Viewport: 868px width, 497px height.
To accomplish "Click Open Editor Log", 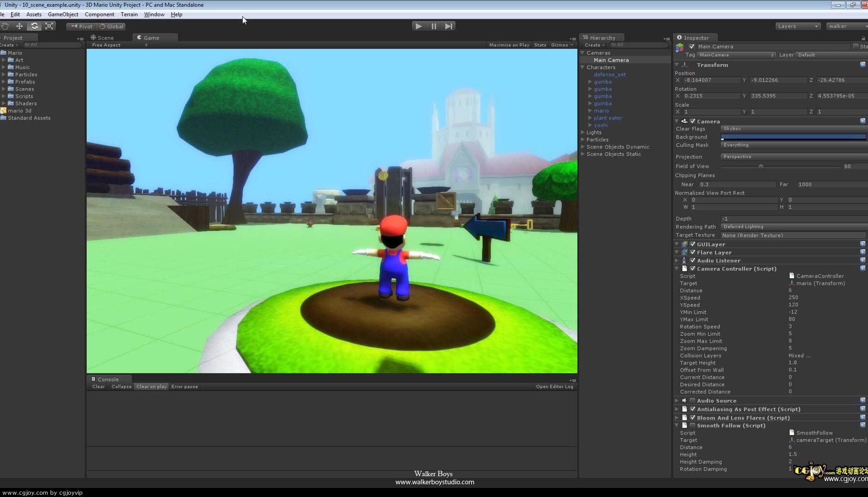I will [554, 387].
